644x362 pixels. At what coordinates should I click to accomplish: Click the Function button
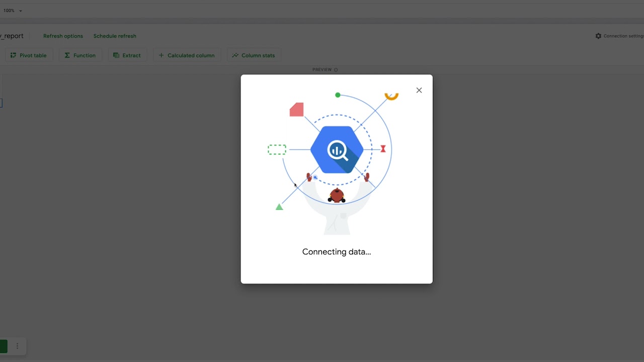[x=80, y=55]
